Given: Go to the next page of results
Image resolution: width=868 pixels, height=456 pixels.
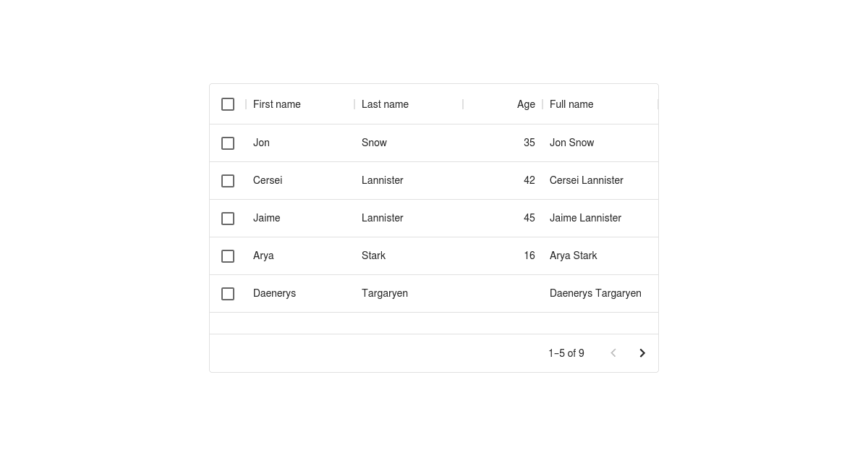Looking at the screenshot, I should (x=642, y=353).
